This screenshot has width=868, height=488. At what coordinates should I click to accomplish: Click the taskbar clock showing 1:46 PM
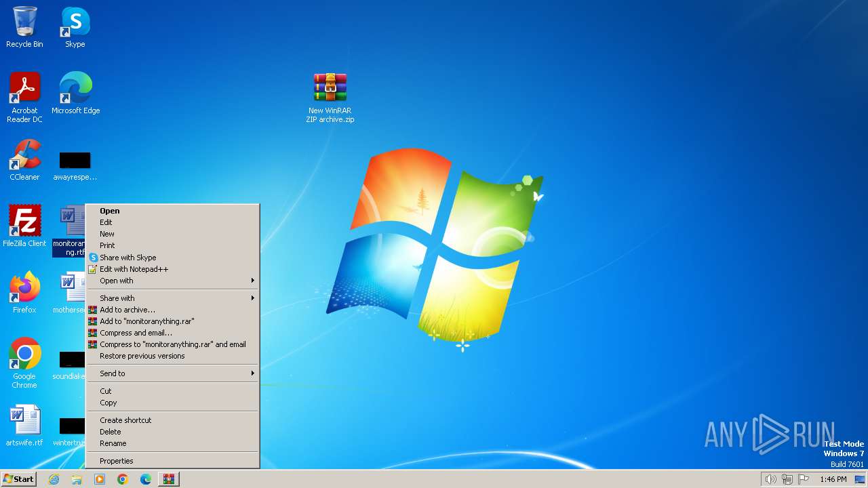coord(833,479)
